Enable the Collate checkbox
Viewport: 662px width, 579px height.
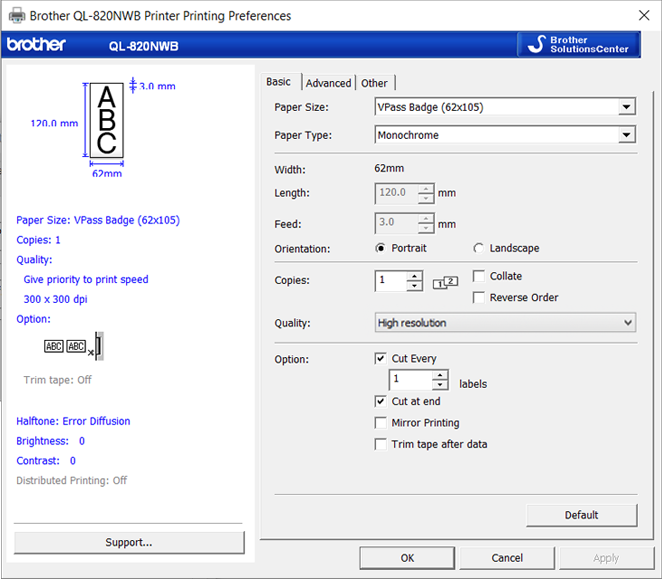[479, 276]
